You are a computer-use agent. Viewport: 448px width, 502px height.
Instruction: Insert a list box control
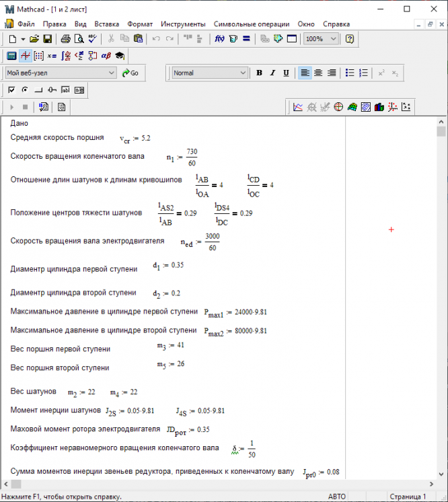click(79, 90)
